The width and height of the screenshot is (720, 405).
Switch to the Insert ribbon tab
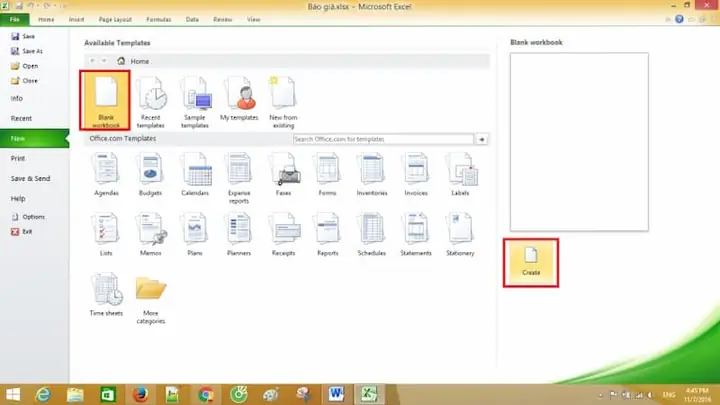pos(76,19)
